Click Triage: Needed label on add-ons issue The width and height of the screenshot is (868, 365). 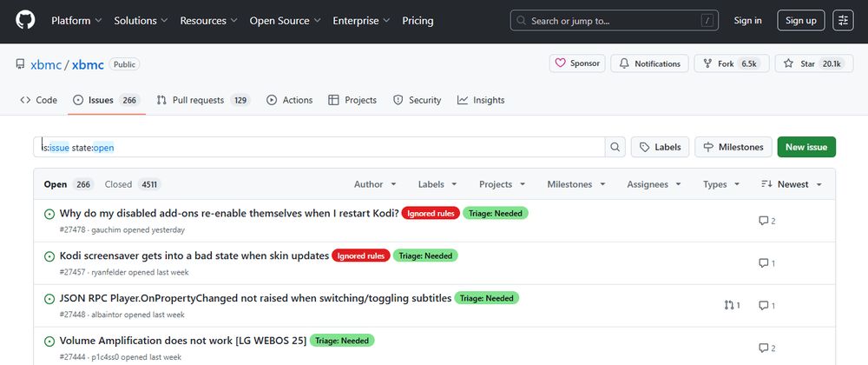click(496, 213)
